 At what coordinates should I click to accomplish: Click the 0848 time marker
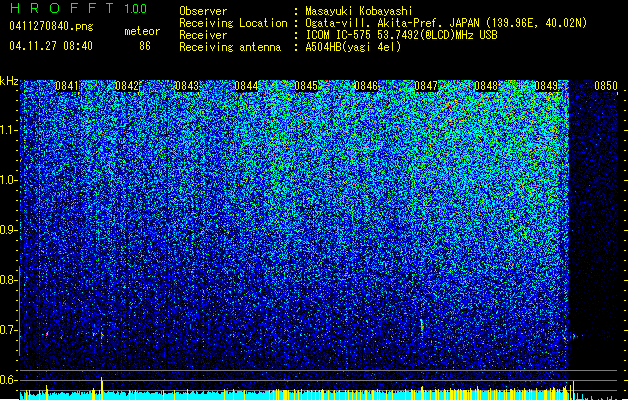(x=486, y=86)
